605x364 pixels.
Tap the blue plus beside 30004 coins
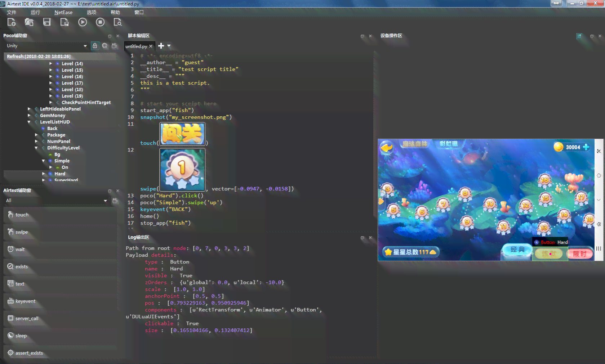tap(586, 147)
